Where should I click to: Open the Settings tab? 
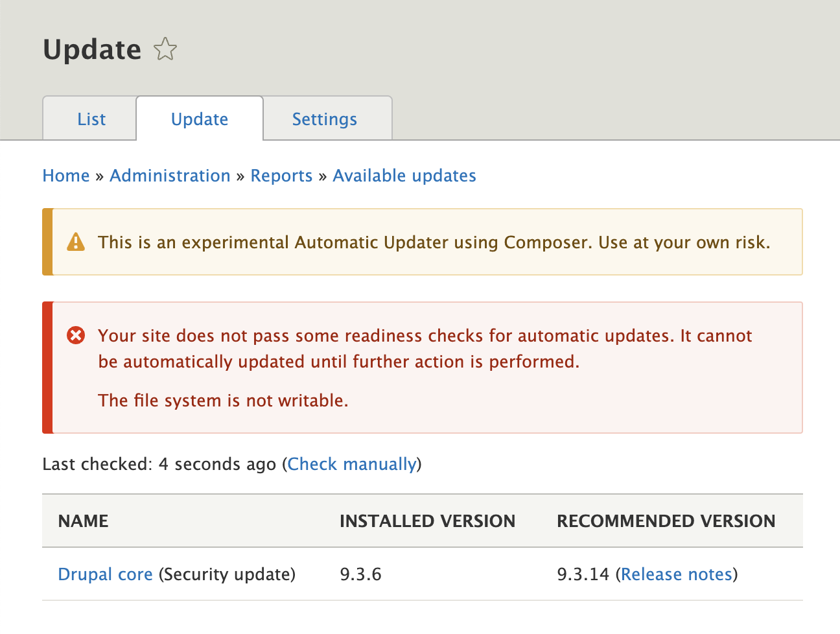coord(325,119)
